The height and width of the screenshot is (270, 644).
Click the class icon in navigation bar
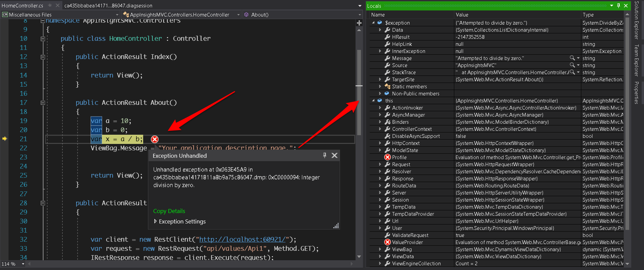[x=126, y=14]
